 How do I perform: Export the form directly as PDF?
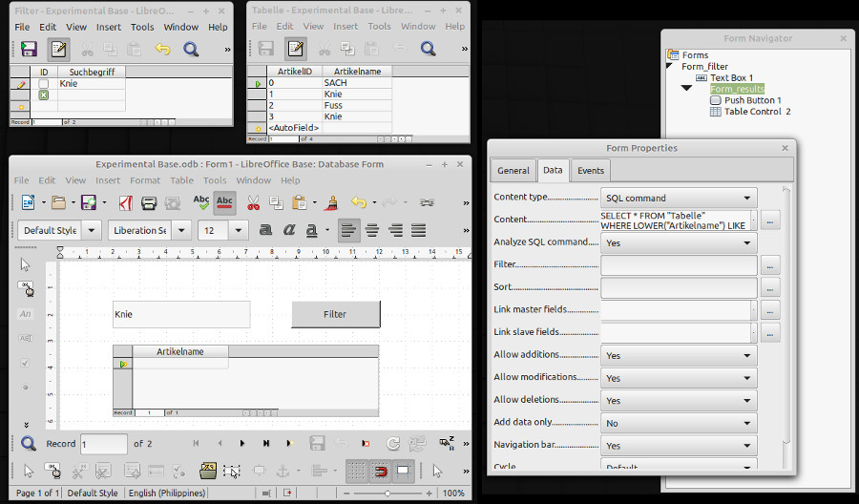[125, 202]
